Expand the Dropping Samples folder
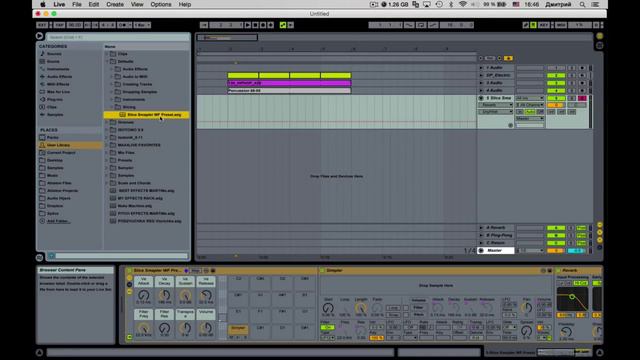640x360 pixels. coord(112,92)
